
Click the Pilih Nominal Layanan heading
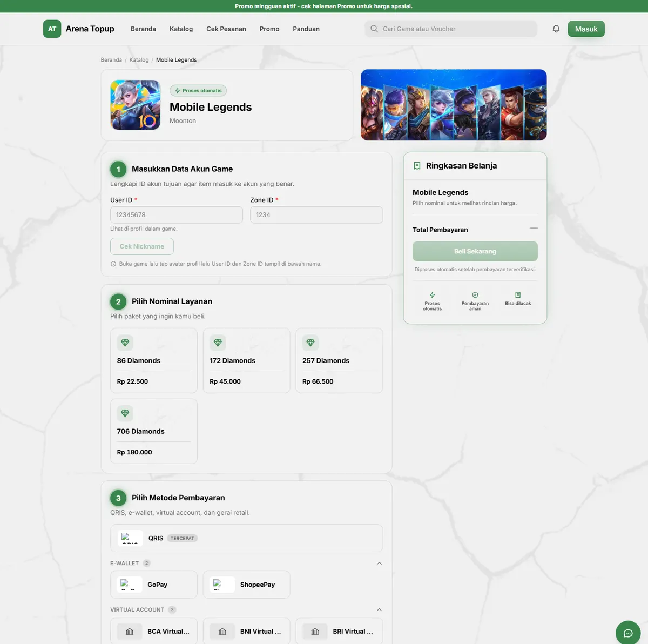[172, 301]
